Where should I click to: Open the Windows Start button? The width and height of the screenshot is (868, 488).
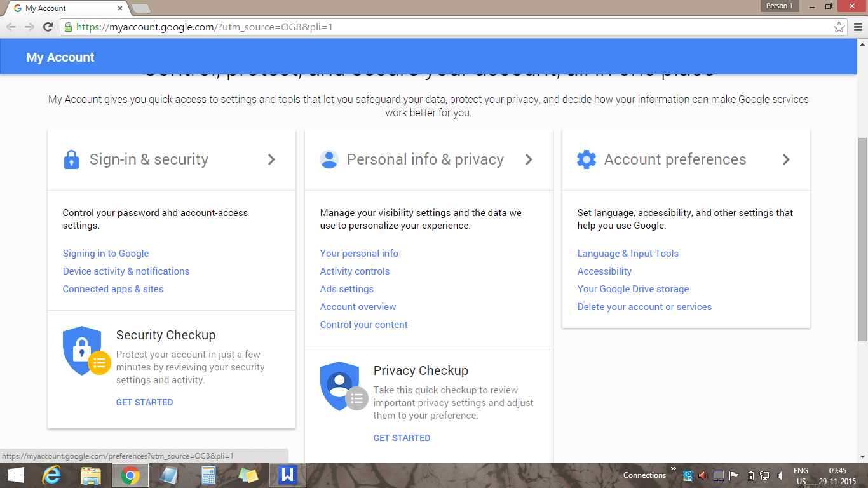[x=16, y=475]
